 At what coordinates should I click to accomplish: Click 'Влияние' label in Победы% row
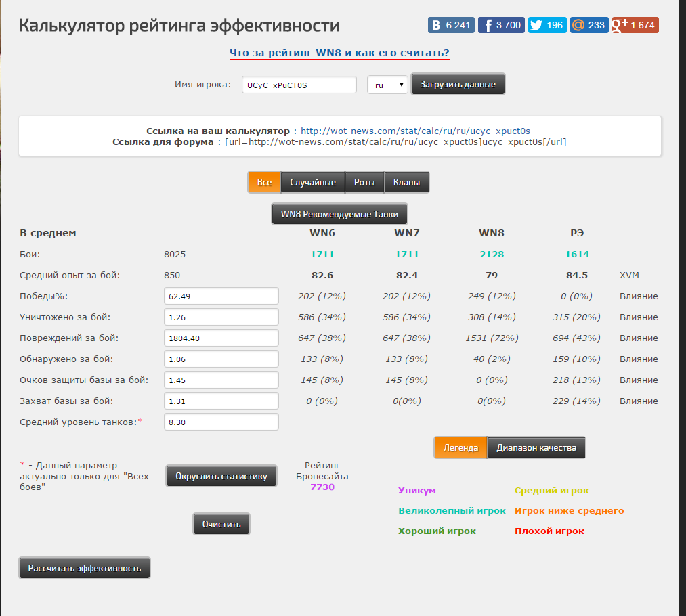click(x=639, y=296)
